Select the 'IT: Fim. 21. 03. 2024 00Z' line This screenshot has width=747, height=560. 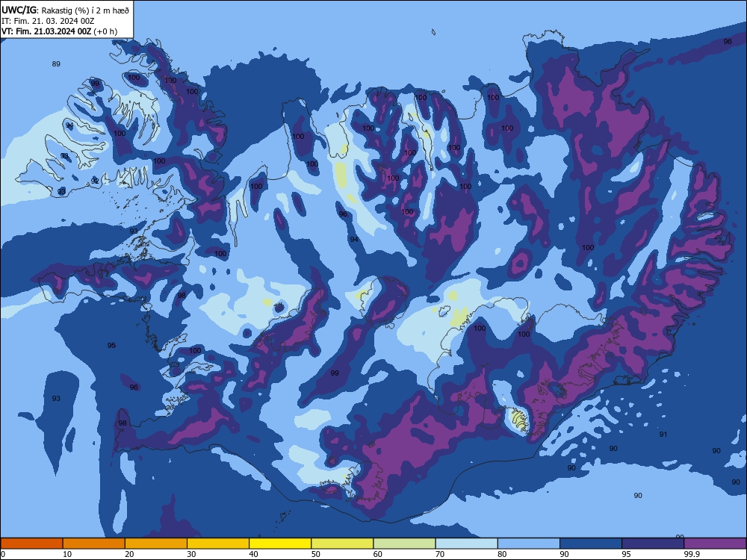pyautogui.click(x=48, y=21)
